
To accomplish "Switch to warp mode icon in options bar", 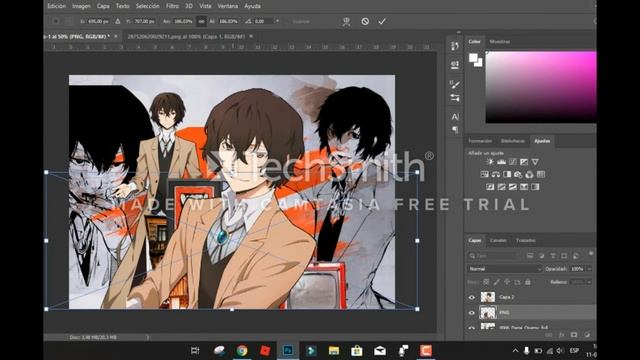I will click(x=346, y=22).
